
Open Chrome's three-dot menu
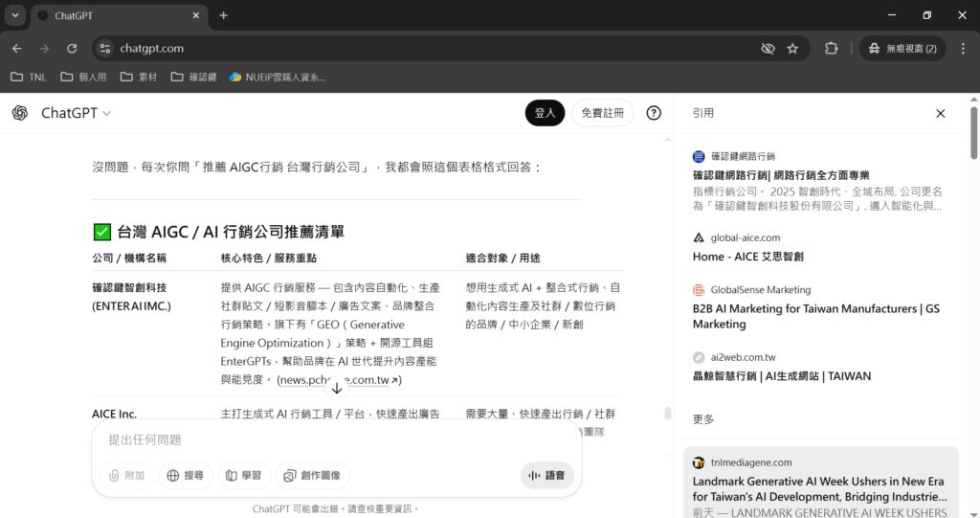963,48
